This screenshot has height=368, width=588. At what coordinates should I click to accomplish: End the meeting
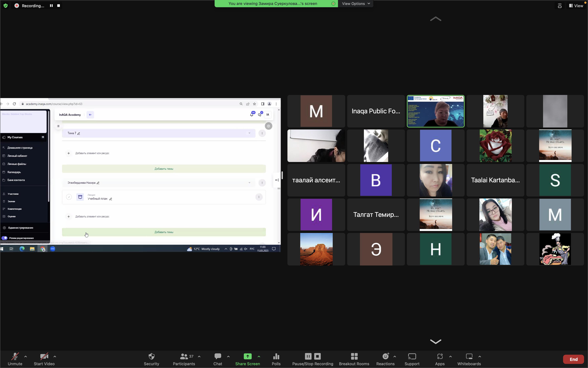coord(574,359)
